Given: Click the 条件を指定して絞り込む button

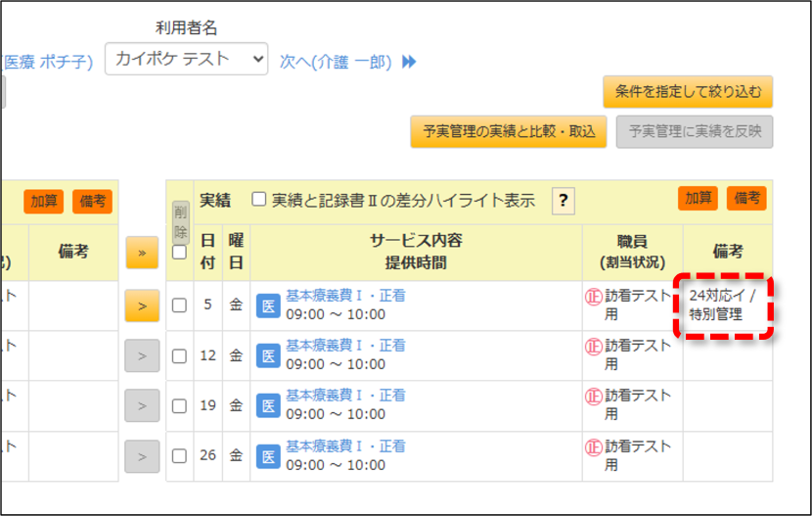Looking at the screenshot, I should coord(688,92).
